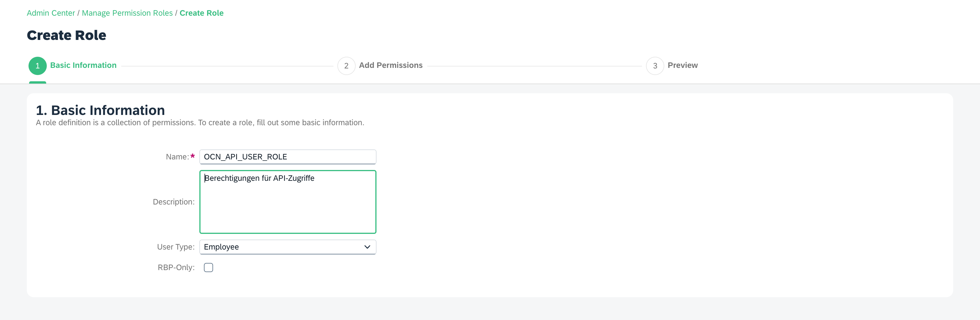Click step 3 circle icon
Image resolution: width=980 pixels, height=320 pixels.
655,66
